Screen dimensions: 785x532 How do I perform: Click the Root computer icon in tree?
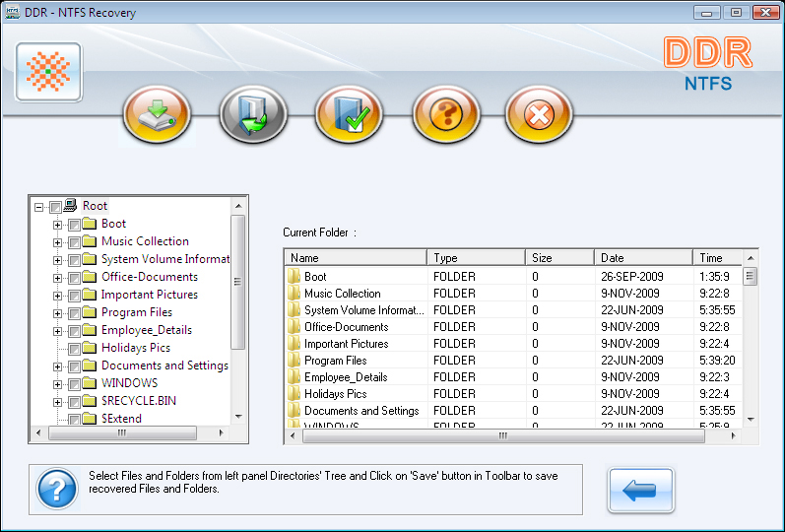70,205
